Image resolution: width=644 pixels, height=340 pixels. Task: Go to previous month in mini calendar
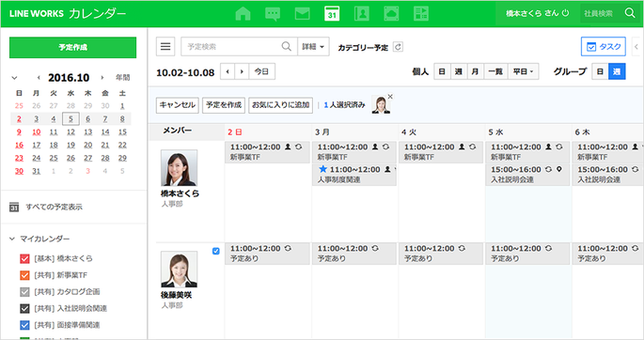39,78
